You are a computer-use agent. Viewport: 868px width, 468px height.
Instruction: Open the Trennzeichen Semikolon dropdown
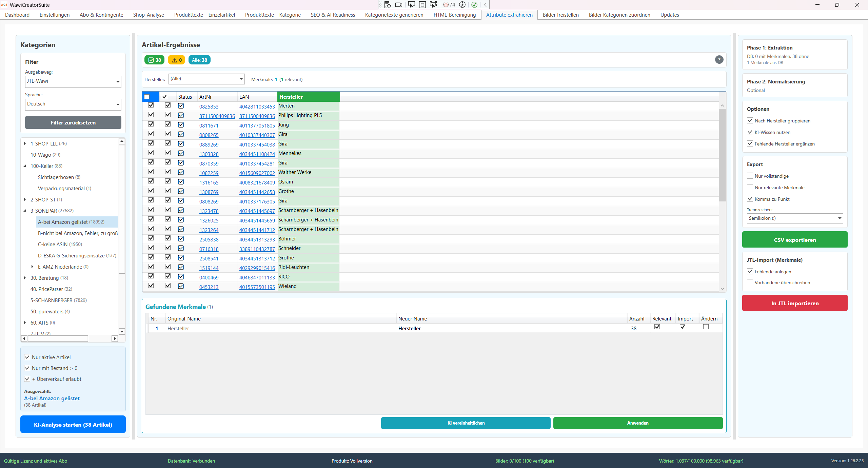coord(795,218)
